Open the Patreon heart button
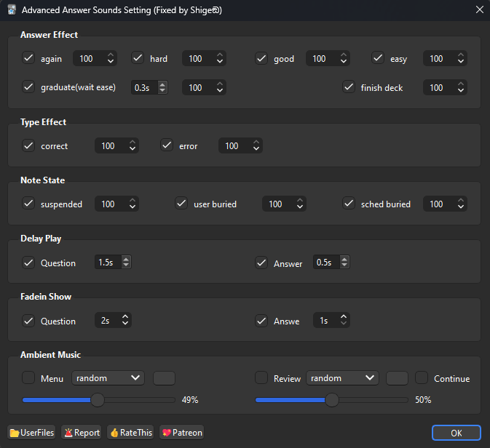 tap(181, 433)
